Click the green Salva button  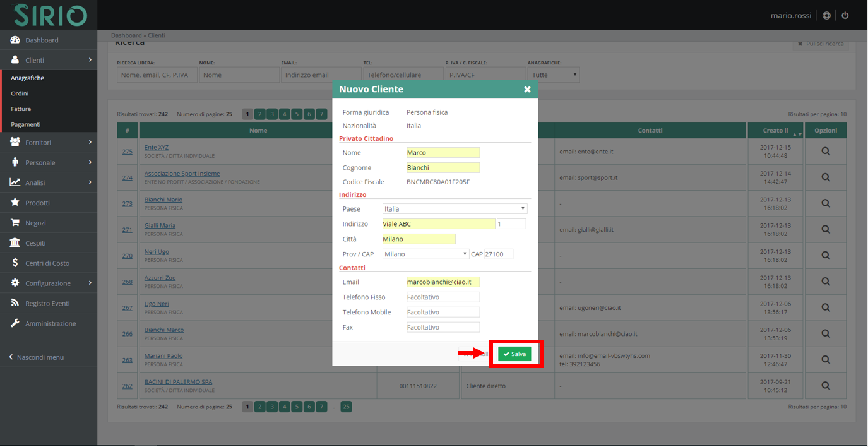tap(514, 354)
